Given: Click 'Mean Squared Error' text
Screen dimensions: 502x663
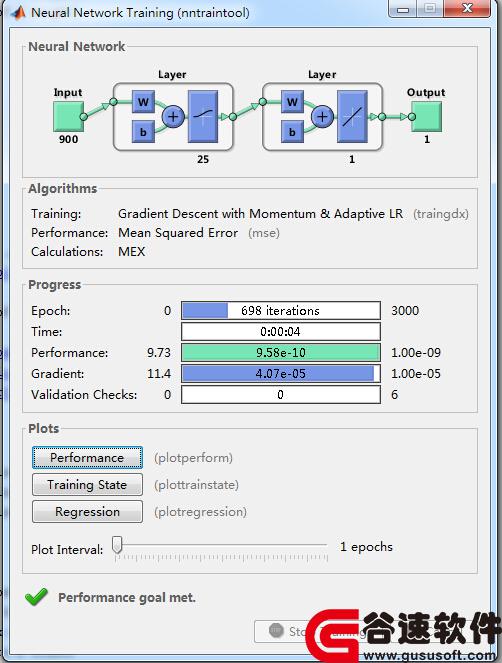Looking at the screenshot, I should click(178, 233).
